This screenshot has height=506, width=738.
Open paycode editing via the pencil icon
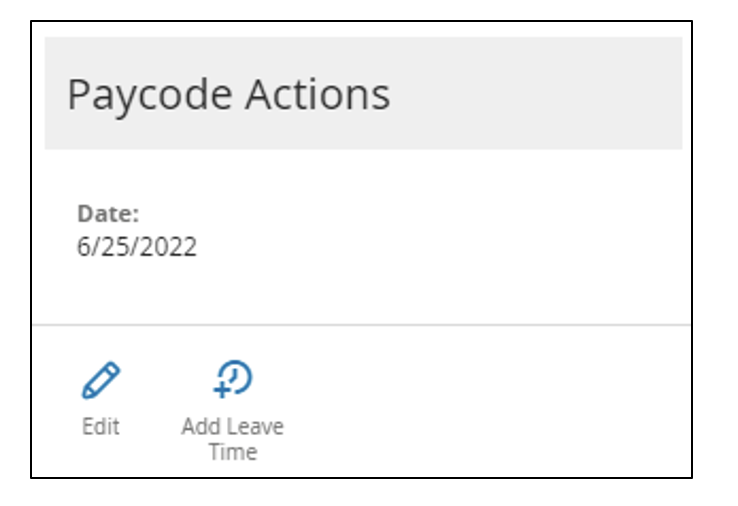click(100, 380)
